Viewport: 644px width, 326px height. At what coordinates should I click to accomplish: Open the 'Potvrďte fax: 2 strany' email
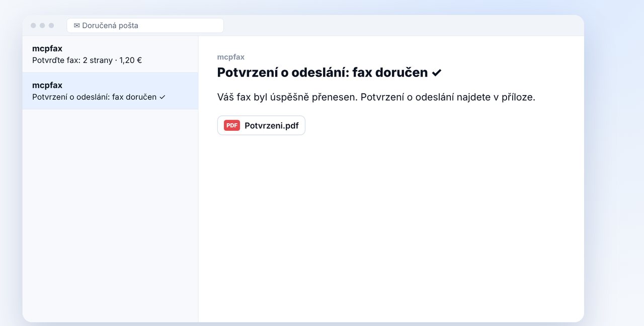(110, 54)
